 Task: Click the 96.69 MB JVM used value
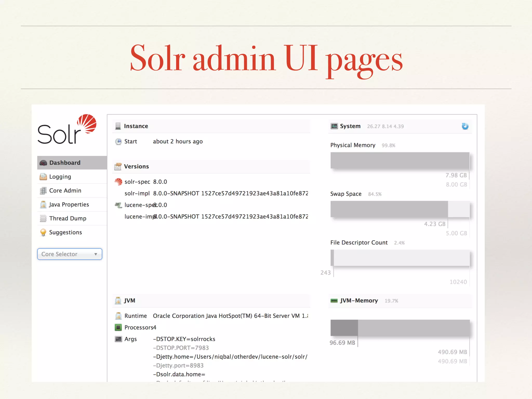click(342, 343)
